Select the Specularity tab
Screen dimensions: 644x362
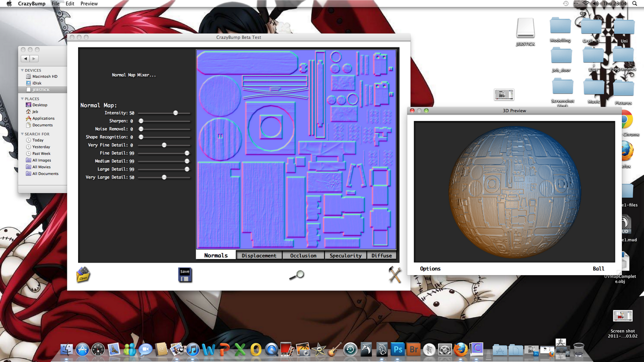coord(345,255)
